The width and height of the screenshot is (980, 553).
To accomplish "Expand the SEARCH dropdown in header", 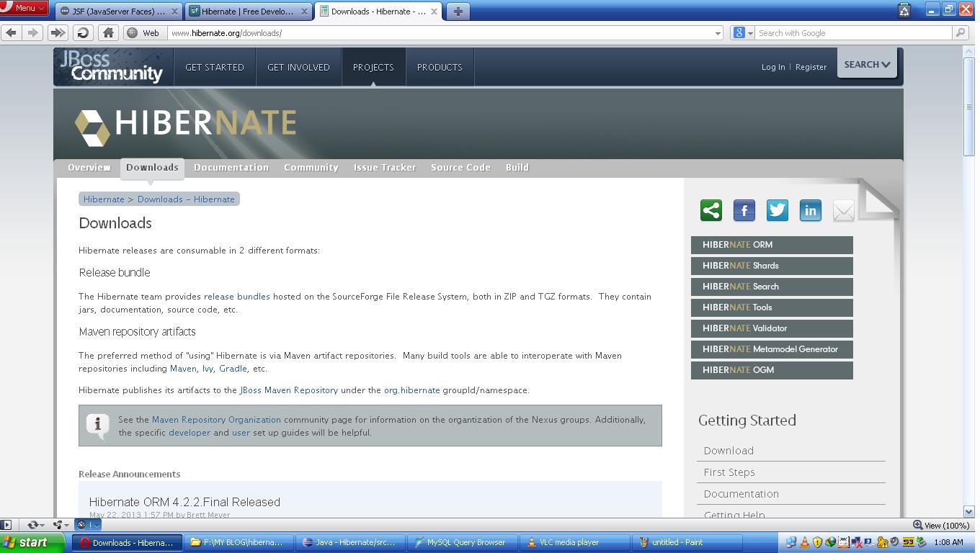I will 868,64.
